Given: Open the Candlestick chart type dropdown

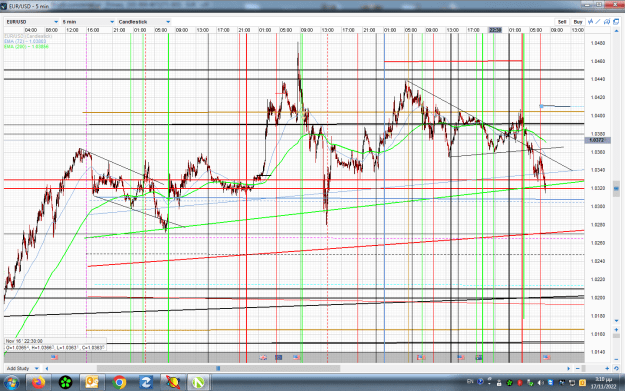Looking at the screenshot, I should pyautogui.click(x=144, y=22).
